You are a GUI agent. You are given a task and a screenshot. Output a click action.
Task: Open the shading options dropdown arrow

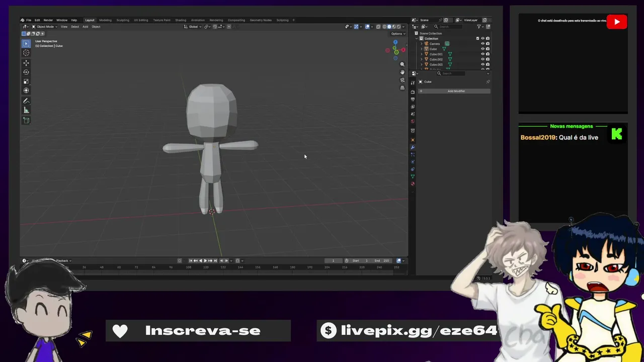pyautogui.click(x=403, y=27)
